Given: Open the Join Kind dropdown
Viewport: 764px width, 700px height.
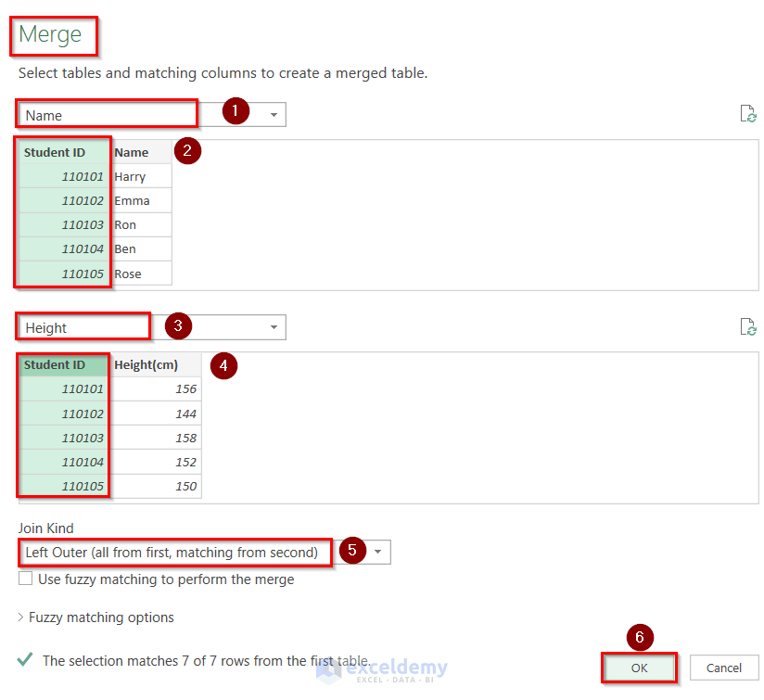Looking at the screenshot, I should click(x=377, y=552).
